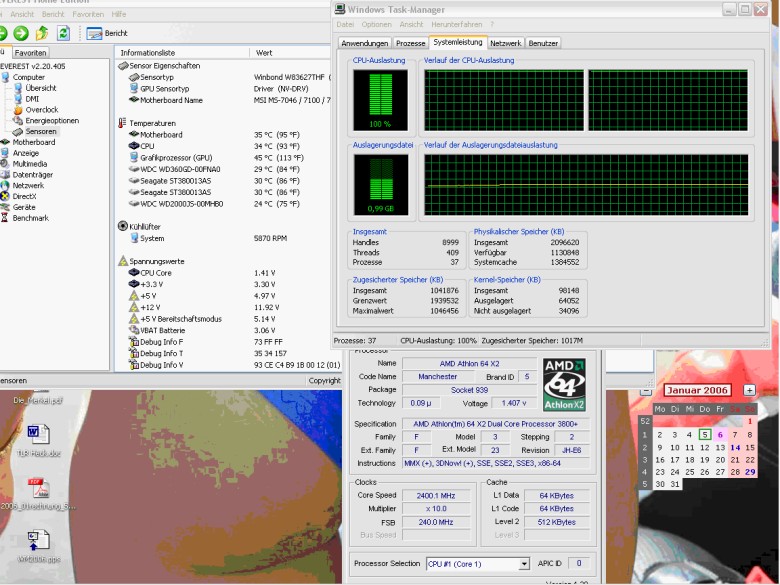780x585 pixels.
Task: Select the CPU Core voltage row
Action: click(x=221, y=273)
